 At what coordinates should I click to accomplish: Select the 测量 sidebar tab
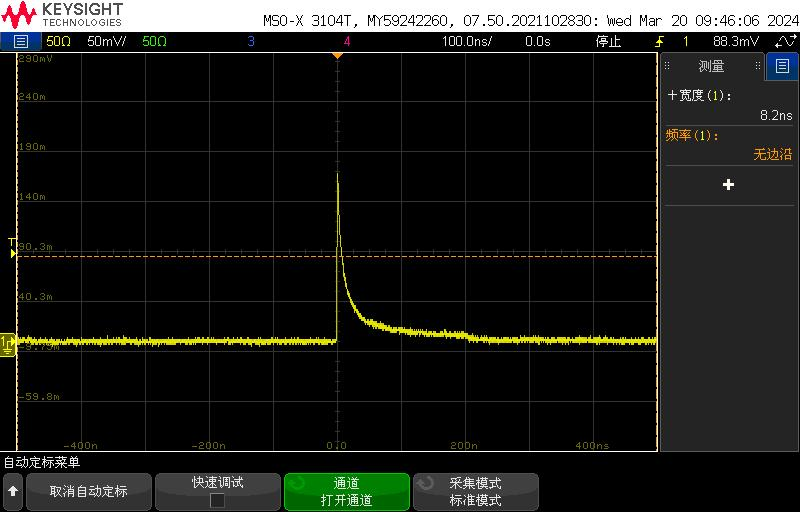[x=711, y=66]
